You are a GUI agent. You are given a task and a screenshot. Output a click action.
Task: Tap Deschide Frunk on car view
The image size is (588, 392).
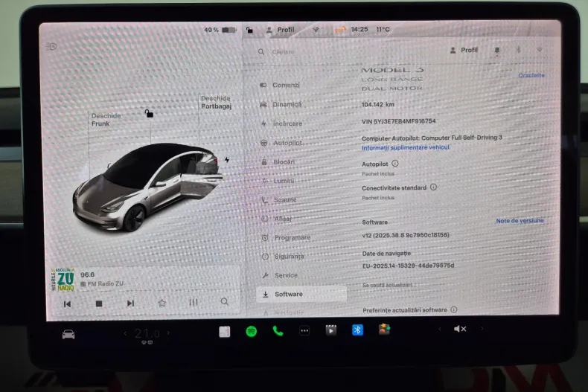point(106,120)
